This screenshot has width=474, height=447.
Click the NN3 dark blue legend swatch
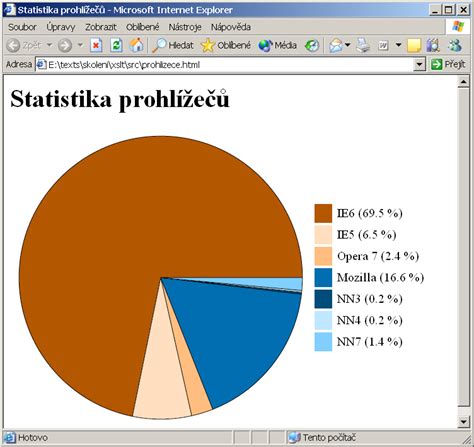(x=323, y=299)
